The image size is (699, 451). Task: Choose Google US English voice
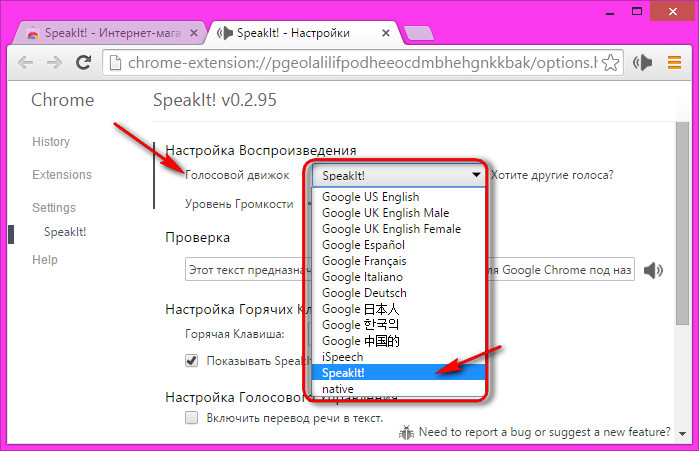398,197
